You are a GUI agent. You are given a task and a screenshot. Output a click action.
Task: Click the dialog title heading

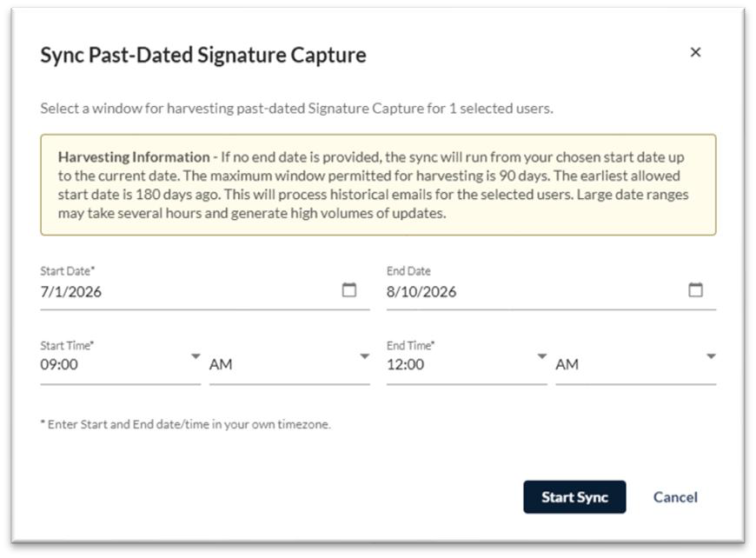click(x=203, y=55)
